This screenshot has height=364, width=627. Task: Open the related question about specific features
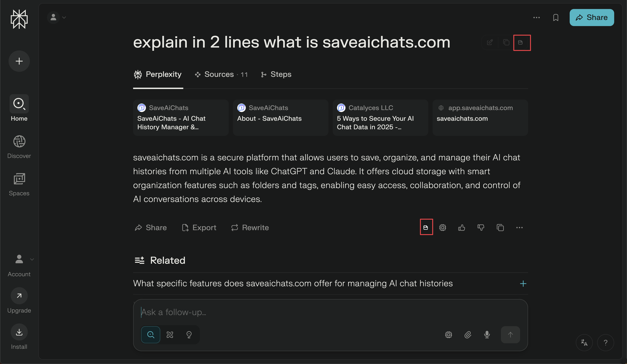pyautogui.click(x=330, y=284)
